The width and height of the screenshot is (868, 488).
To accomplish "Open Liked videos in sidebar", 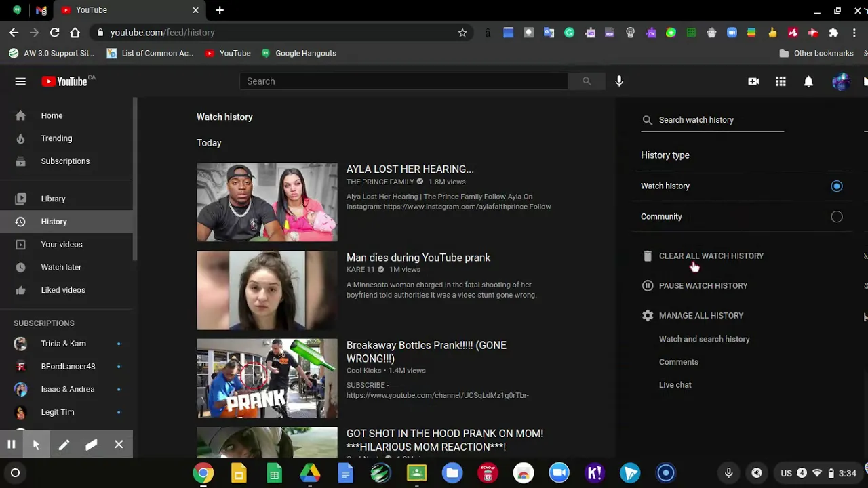I will (66, 290).
